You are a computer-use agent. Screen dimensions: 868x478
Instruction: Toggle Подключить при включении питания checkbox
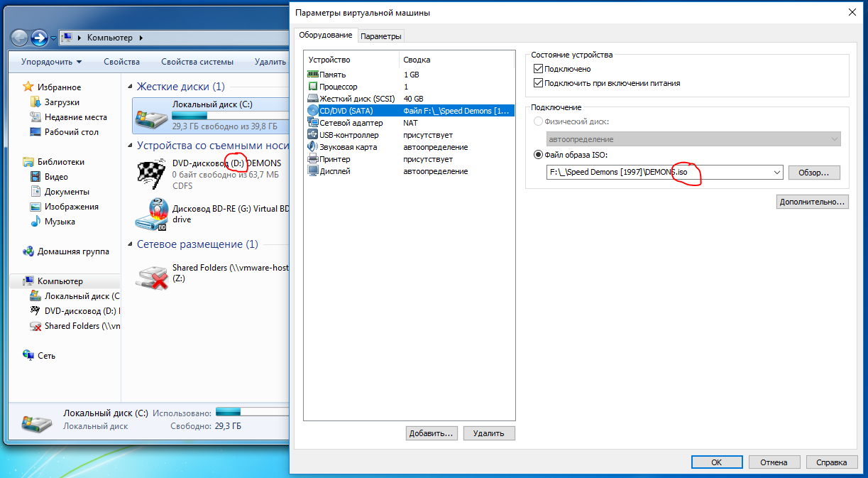(537, 83)
